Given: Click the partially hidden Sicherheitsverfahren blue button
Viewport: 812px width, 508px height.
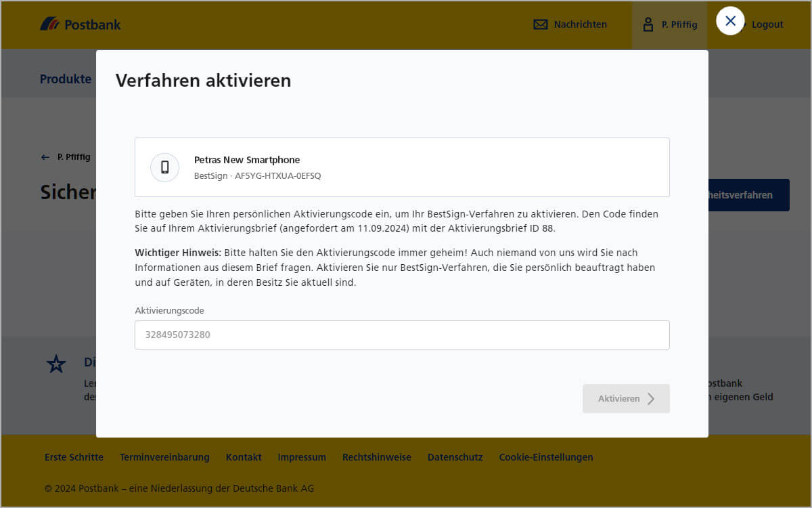Looking at the screenshot, I should [749, 195].
